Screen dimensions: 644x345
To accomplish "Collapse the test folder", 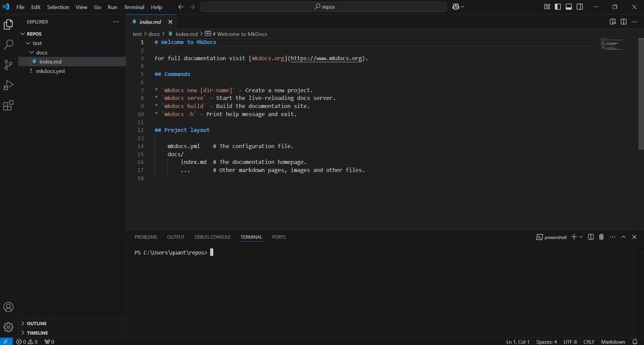I will click(x=28, y=43).
